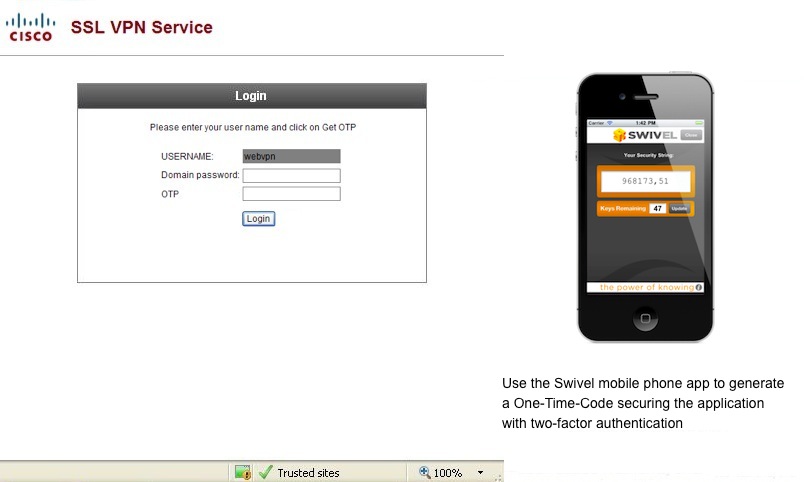Click the info icon beside 'the power of knowing'
The width and height of the screenshot is (804, 482).
pyautogui.click(x=698, y=288)
